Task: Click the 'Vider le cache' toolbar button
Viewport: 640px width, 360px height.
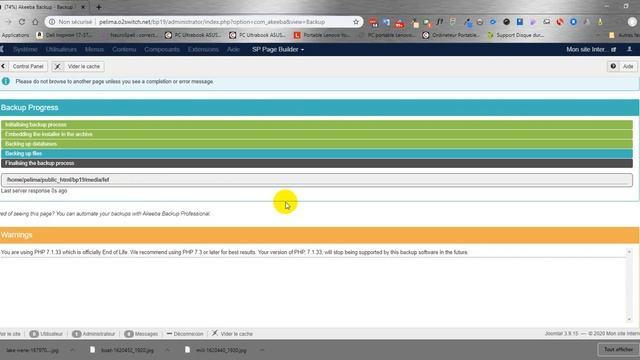Action: 78,66
